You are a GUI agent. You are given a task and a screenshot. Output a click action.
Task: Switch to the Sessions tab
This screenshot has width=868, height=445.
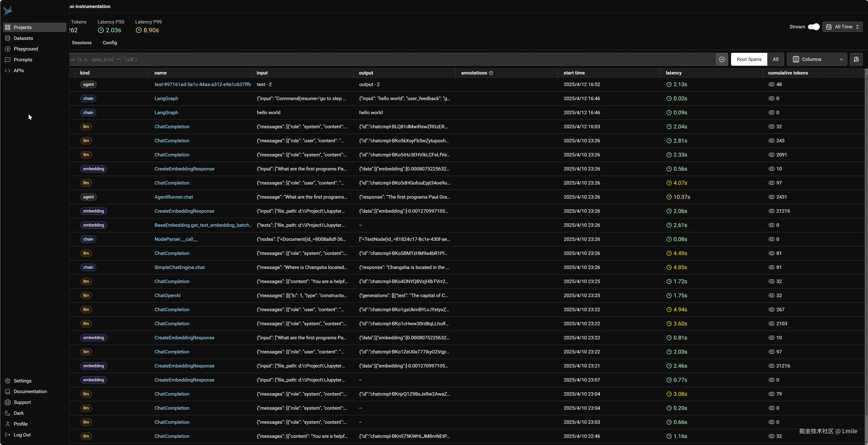pyautogui.click(x=82, y=43)
